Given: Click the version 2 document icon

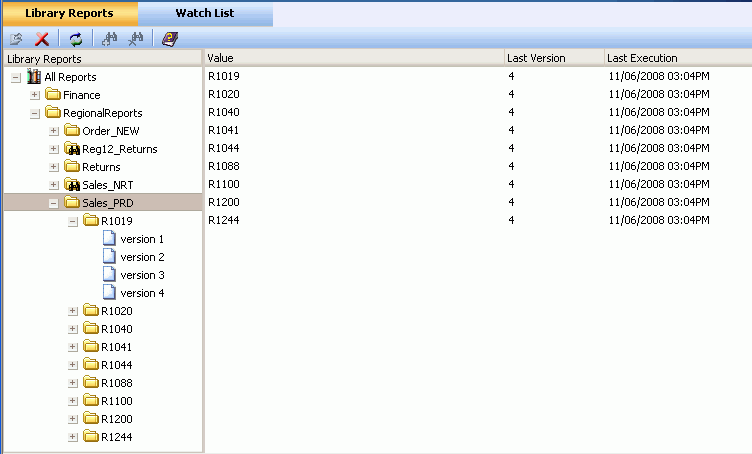Looking at the screenshot, I should pos(109,256).
